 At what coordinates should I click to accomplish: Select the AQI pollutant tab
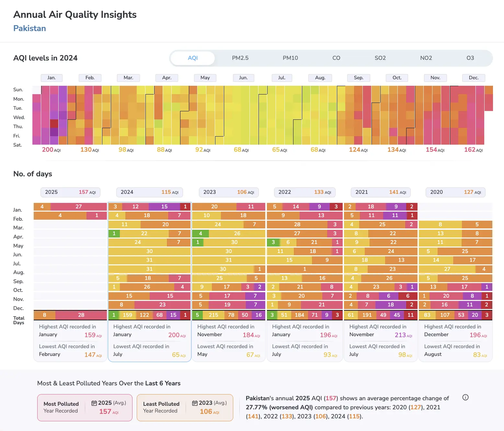(x=193, y=58)
